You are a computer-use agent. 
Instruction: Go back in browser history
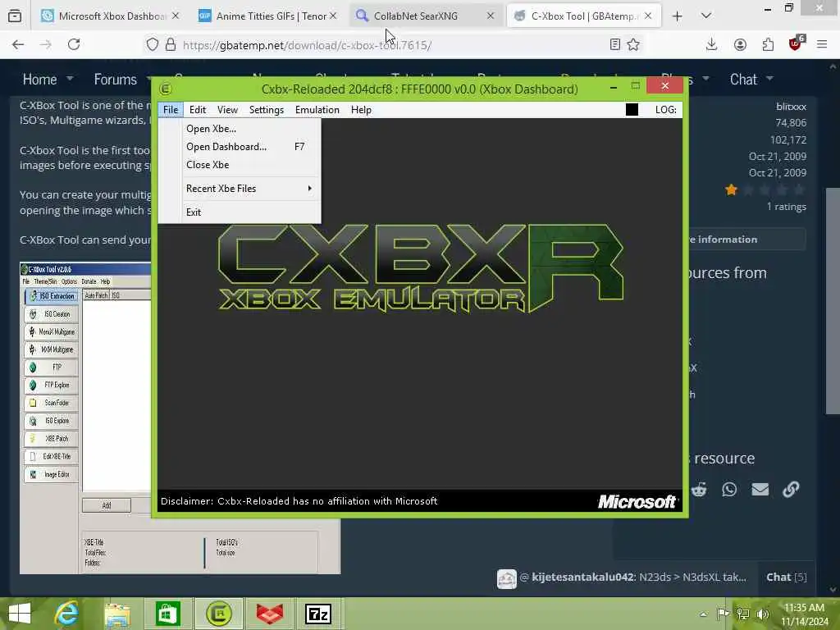coord(18,44)
